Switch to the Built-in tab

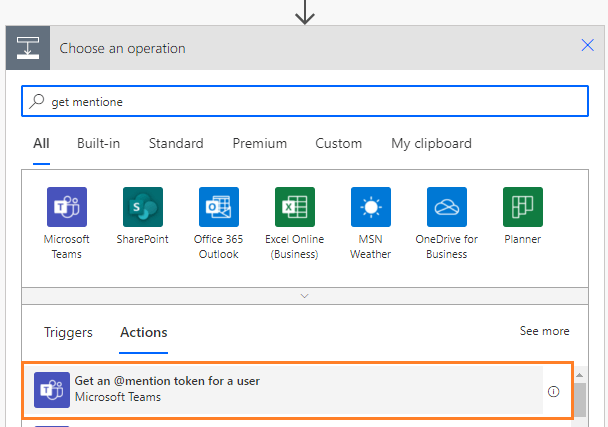(98, 143)
